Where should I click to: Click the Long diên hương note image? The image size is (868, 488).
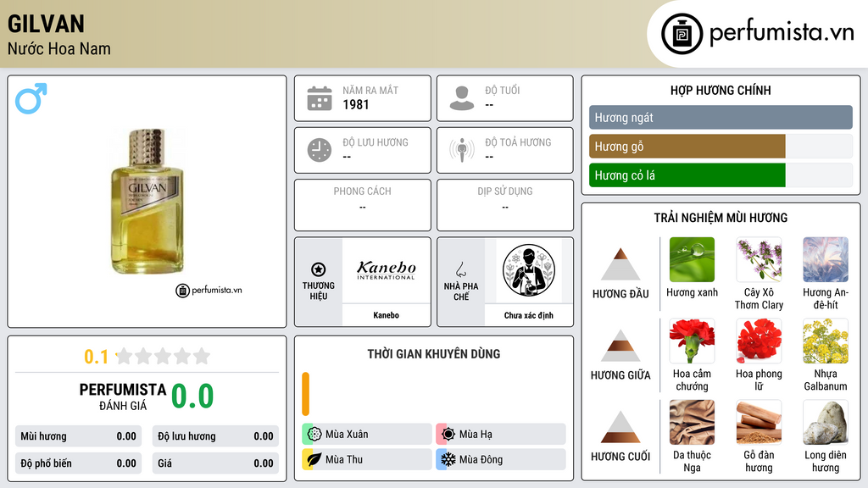click(826, 422)
